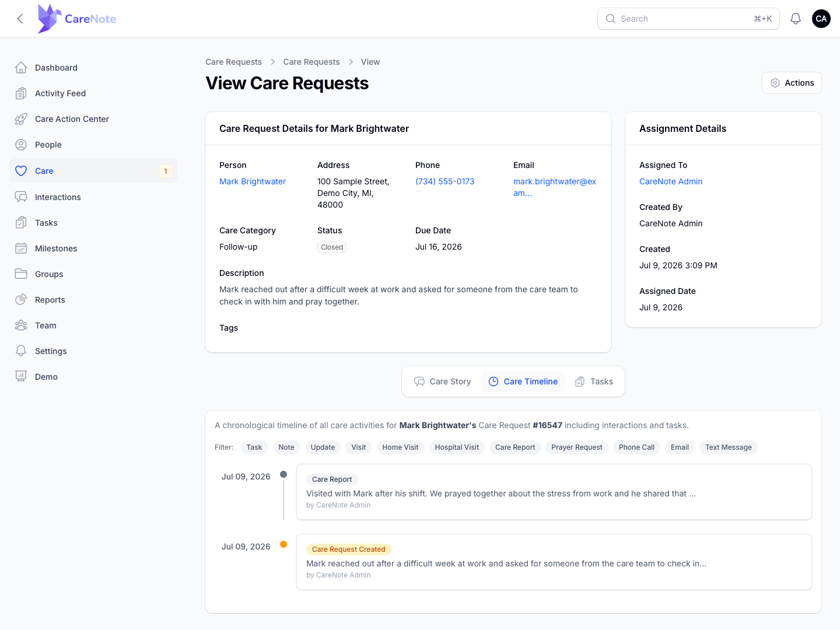Open Mark Brightwater person link
The image size is (840, 630).
pos(253,181)
